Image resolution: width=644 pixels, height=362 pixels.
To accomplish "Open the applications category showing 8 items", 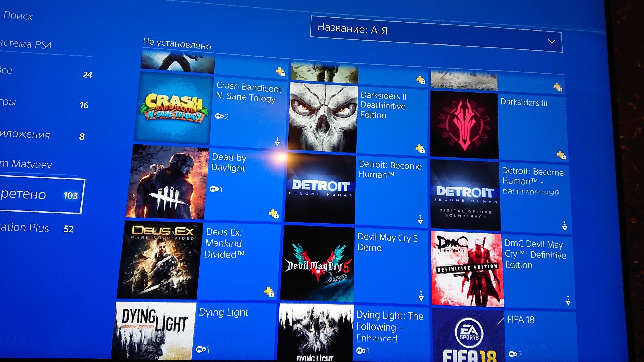I will (42, 135).
